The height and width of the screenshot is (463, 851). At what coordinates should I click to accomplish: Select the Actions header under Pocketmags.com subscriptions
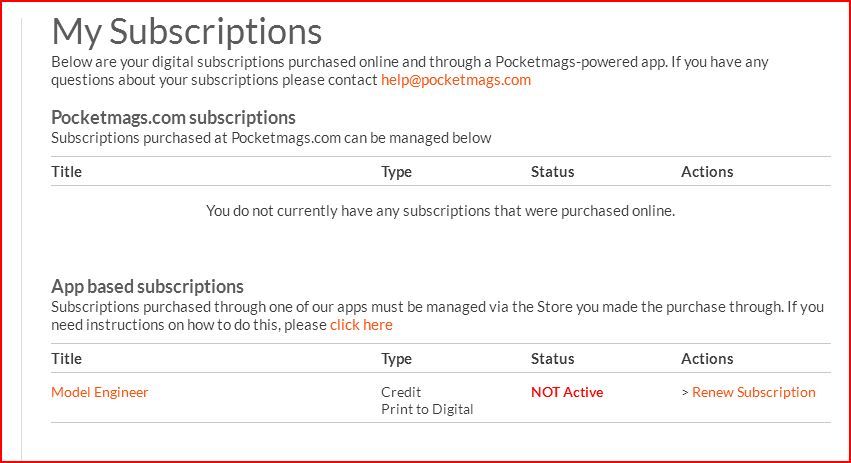[707, 172]
